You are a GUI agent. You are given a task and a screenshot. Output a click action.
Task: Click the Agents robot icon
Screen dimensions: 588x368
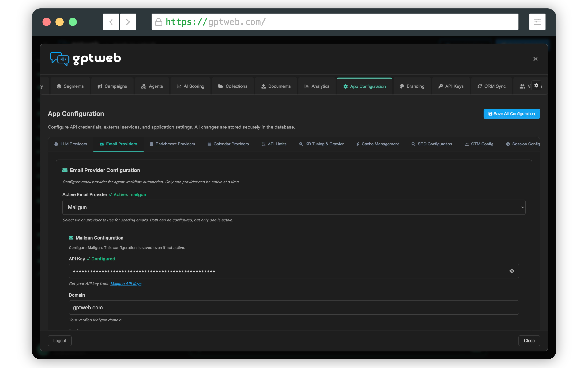(x=144, y=86)
